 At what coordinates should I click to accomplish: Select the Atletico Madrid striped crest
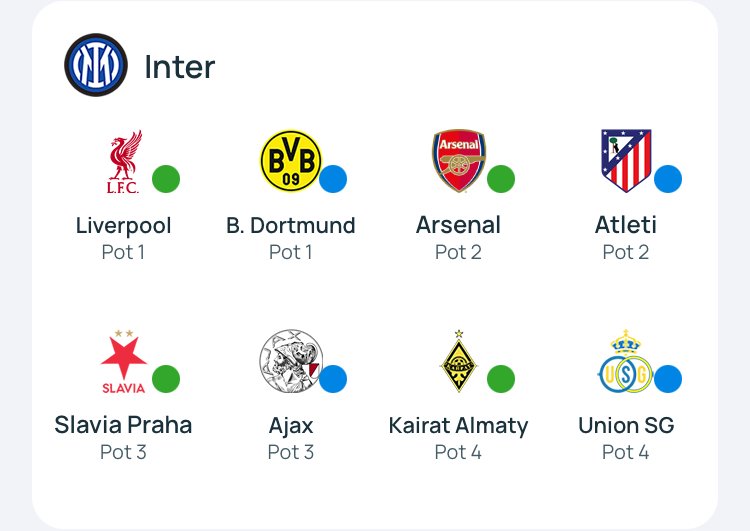(626, 161)
